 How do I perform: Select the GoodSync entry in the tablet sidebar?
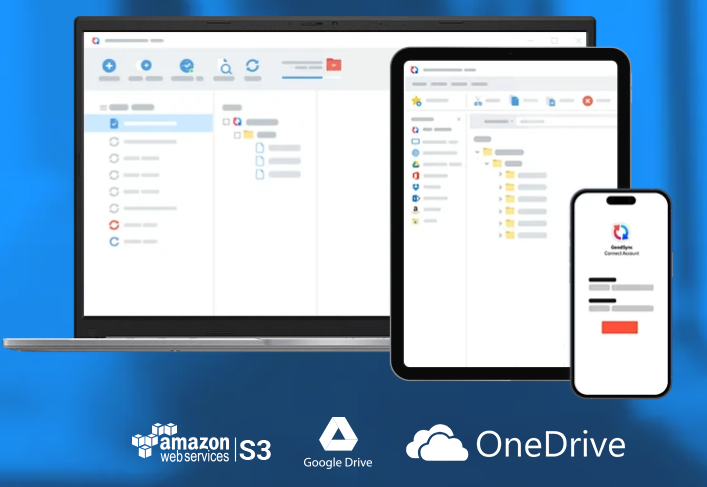(x=432, y=130)
